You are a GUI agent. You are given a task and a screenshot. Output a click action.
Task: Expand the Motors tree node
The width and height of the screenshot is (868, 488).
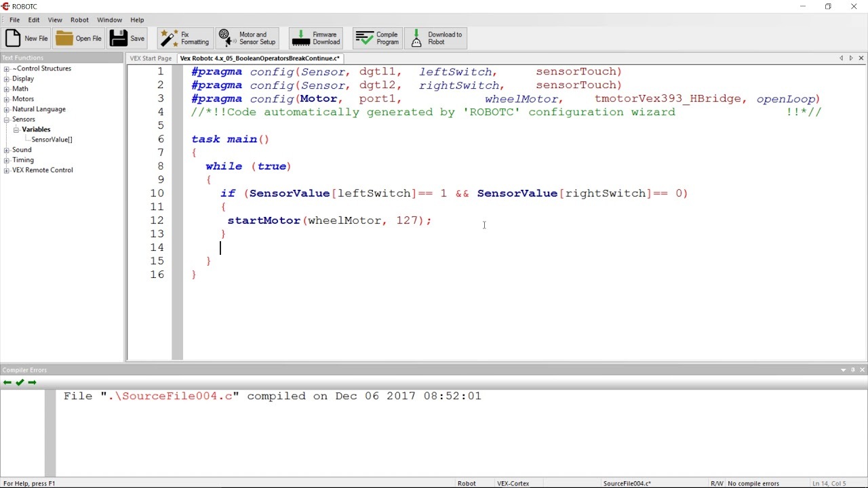coord(7,99)
